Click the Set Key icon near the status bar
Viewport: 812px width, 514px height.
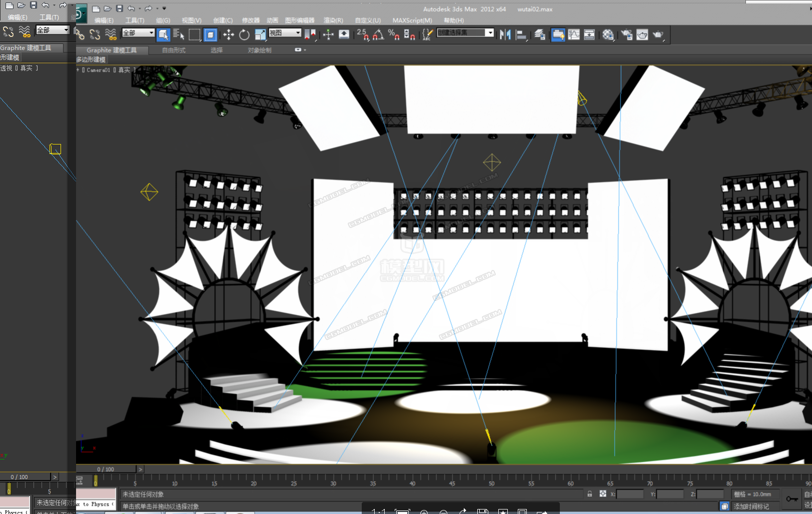(791, 499)
